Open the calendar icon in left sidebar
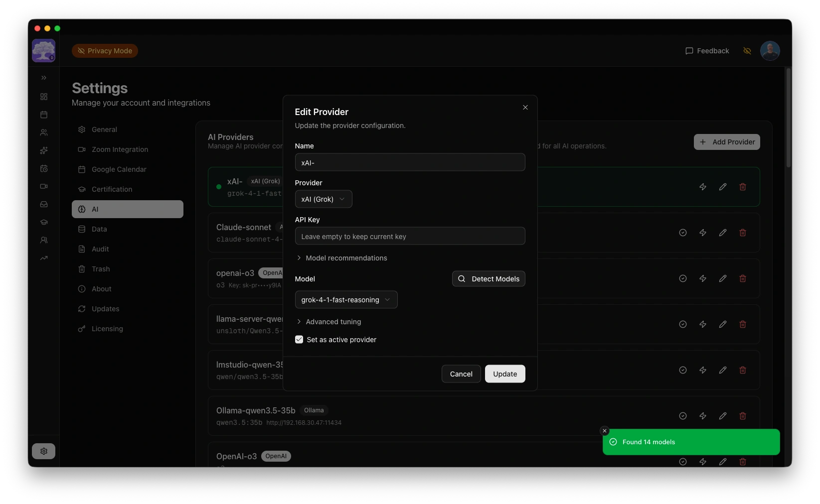This screenshot has height=504, width=820. point(44,115)
